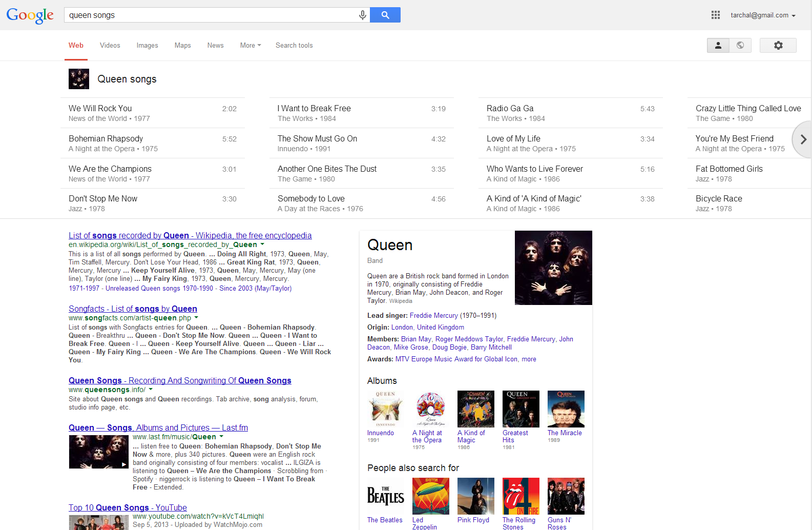This screenshot has width=812, height=530.
Task: Select Bicycle Race song
Action: tap(749, 203)
